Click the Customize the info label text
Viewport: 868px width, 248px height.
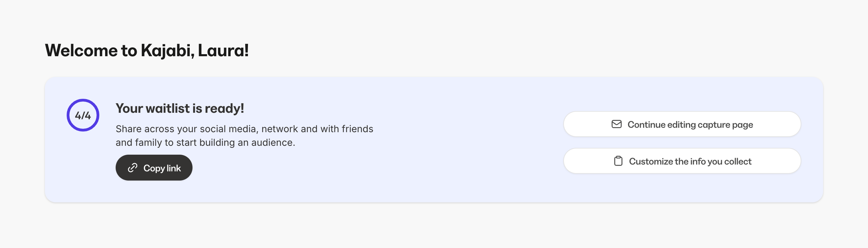690,161
